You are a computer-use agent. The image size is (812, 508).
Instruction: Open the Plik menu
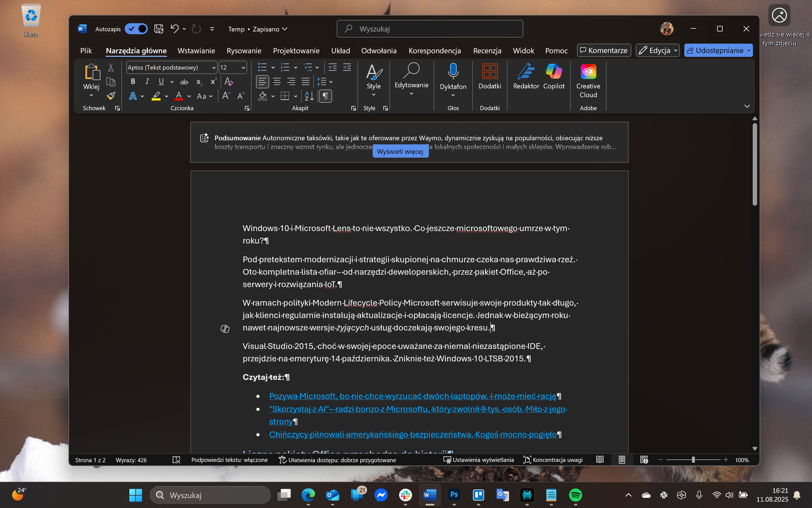pos(86,51)
